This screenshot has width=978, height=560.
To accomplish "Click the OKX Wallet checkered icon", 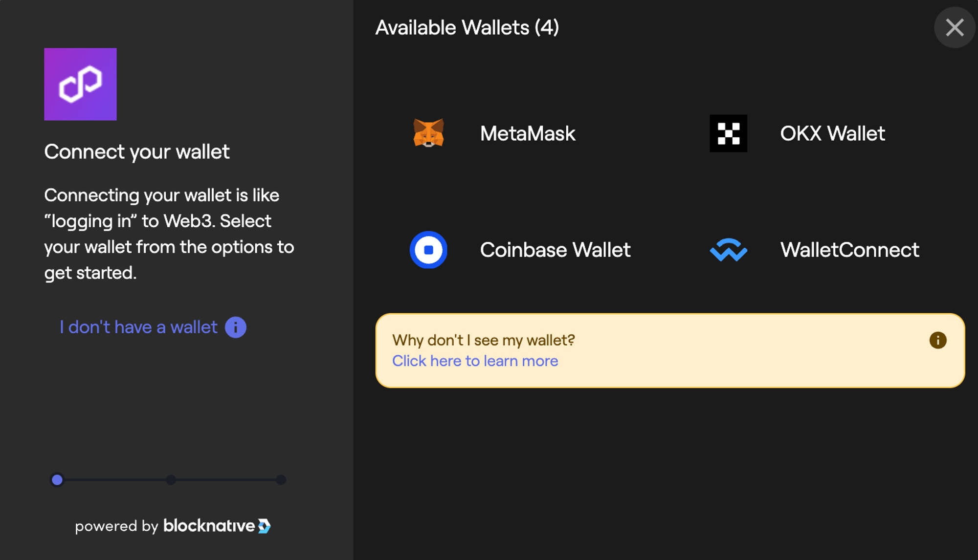I will pyautogui.click(x=728, y=133).
